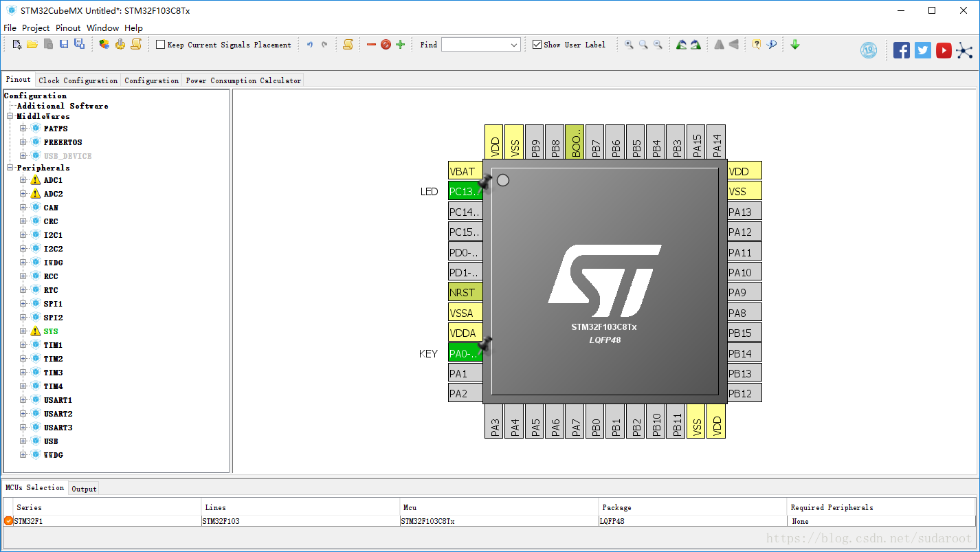Image resolution: width=980 pixels, height=552 pixels.
Task: Select CAN in the peripherals tree
Action: pyautogui.click(x=51, y=208)
